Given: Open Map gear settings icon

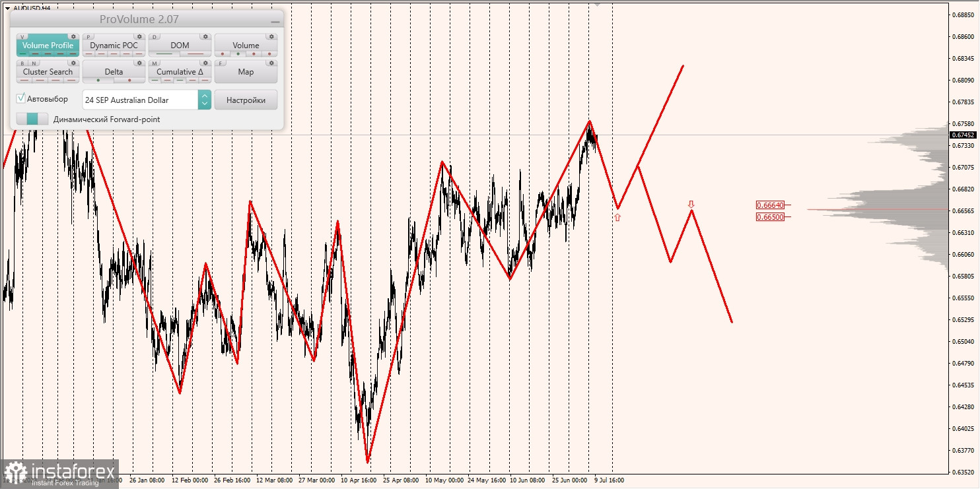Looking at the screenshot, I should 271,63.
